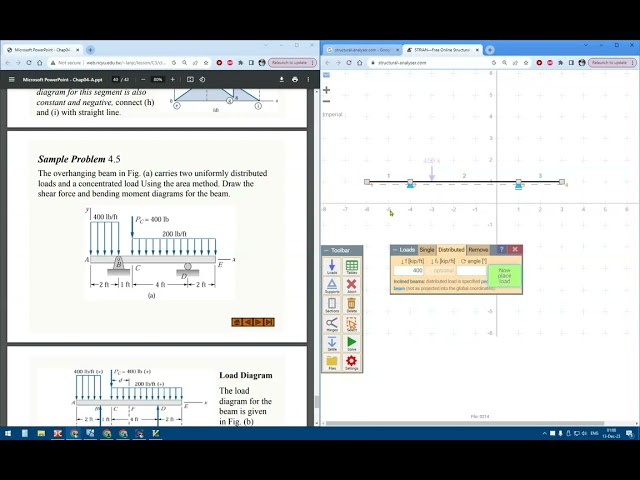This screenshot has height=480, width=640.
Task: Bookmark the STRIAN page with star
Action: pos(526,63)
